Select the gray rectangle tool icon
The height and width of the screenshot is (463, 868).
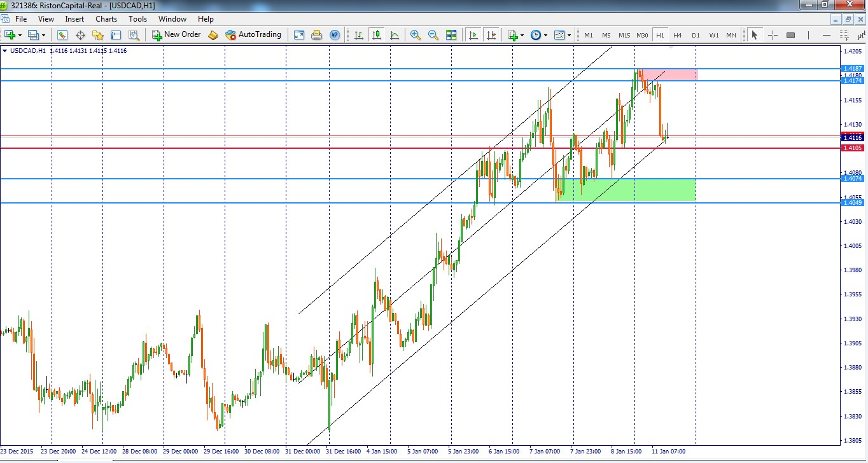790,35
